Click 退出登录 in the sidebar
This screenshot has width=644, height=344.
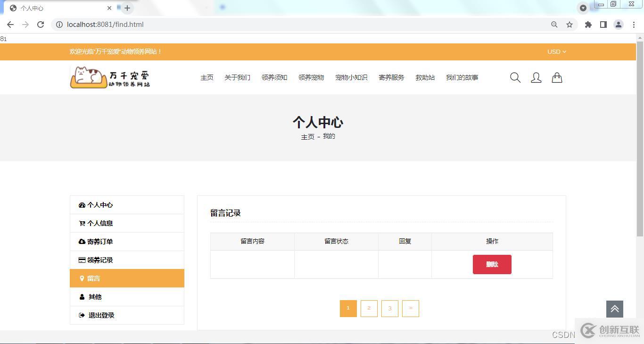101,315
